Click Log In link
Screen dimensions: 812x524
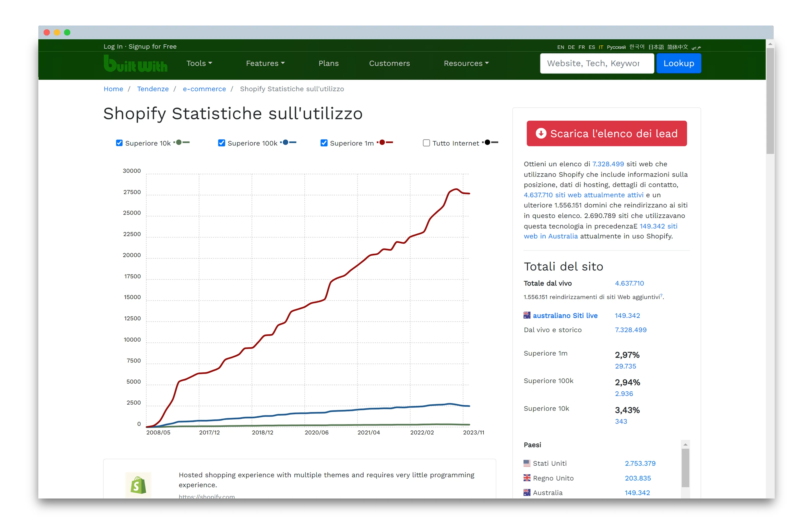click(113, 46)
